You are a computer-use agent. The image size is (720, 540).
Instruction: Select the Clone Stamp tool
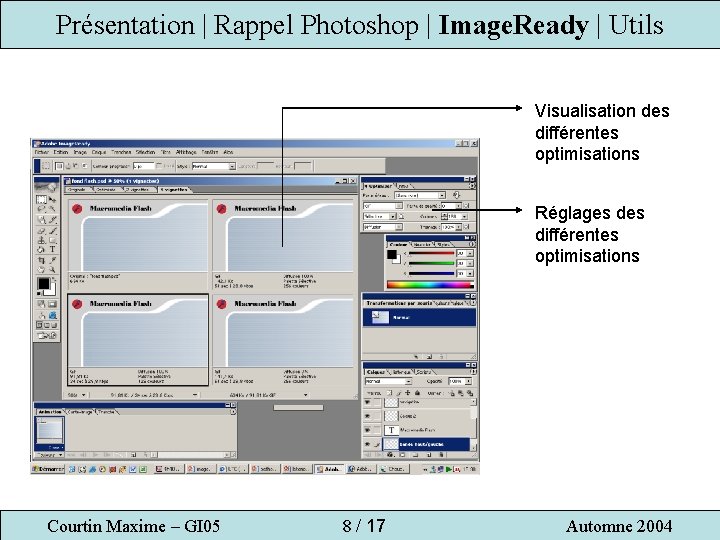click(41, 240)
